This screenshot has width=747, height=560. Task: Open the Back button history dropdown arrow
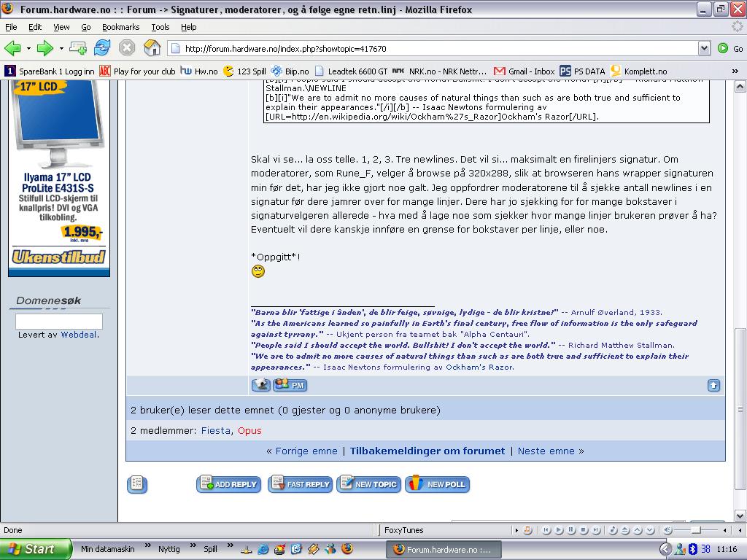pyautogui.click(x=28, y=49)
